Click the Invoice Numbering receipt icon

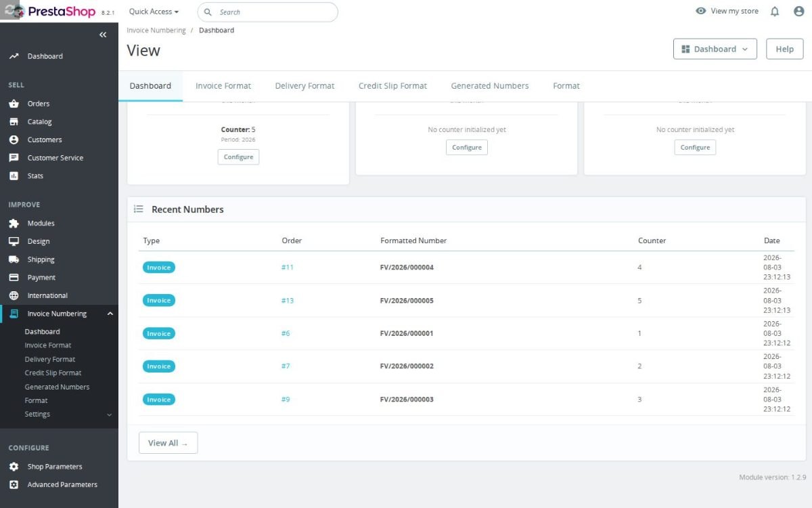tap(14, 314)
